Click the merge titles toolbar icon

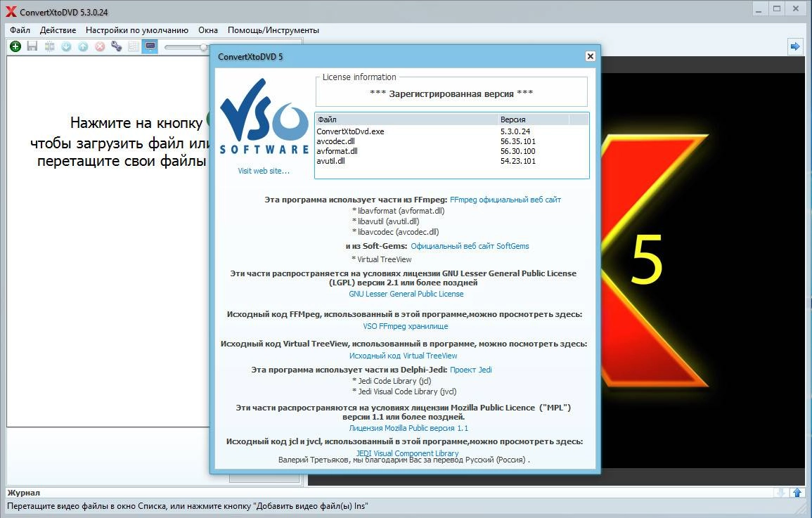point(49,46)
